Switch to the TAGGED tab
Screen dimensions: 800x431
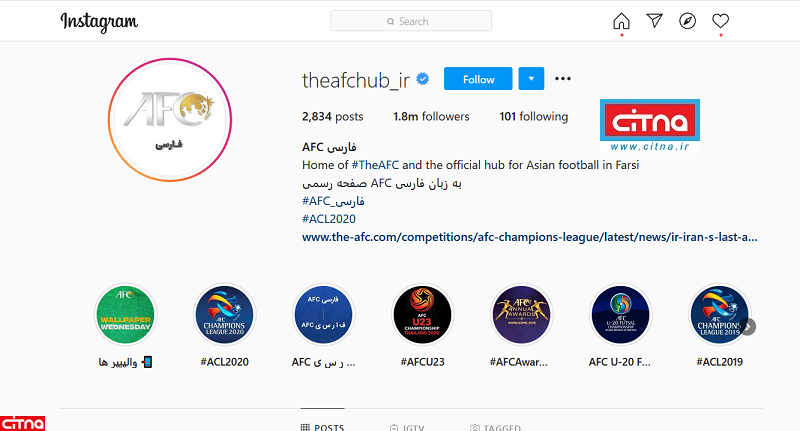495,427
